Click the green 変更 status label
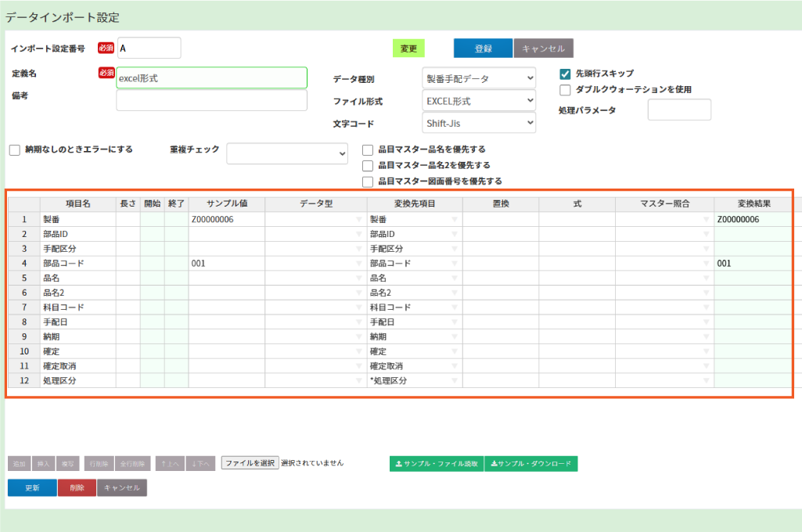Image resolution: width=802 pixels, height=532 pixels. pos(408,49)
